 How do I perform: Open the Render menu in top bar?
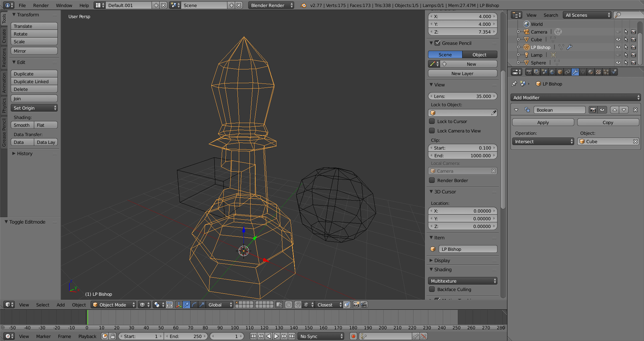pyautogui.click(x=41, y=5)
